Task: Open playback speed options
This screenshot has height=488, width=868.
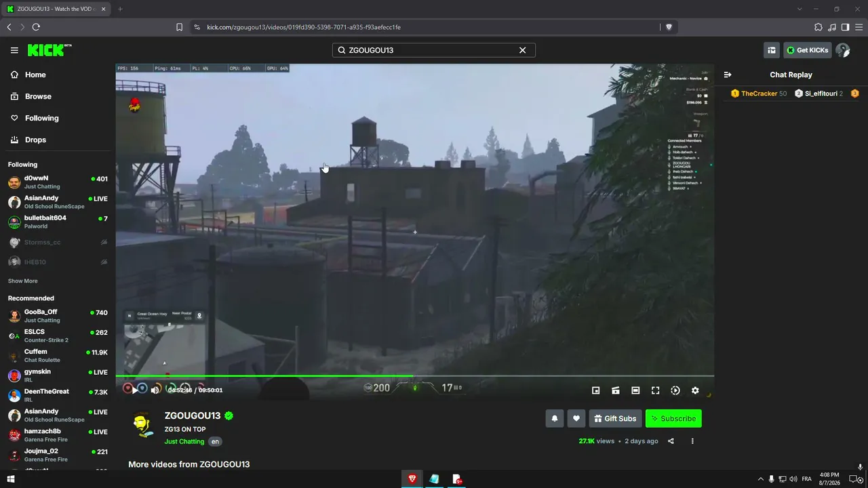Action: (x=675, y=390)
